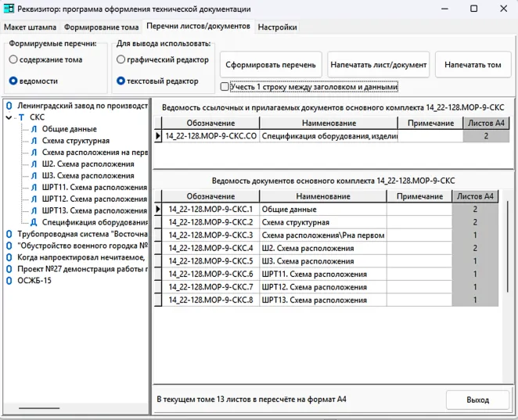Screen dimensions: 518x420
Task: Click the О icon beside ОСЖБ-15
Action: pos(9,281)
